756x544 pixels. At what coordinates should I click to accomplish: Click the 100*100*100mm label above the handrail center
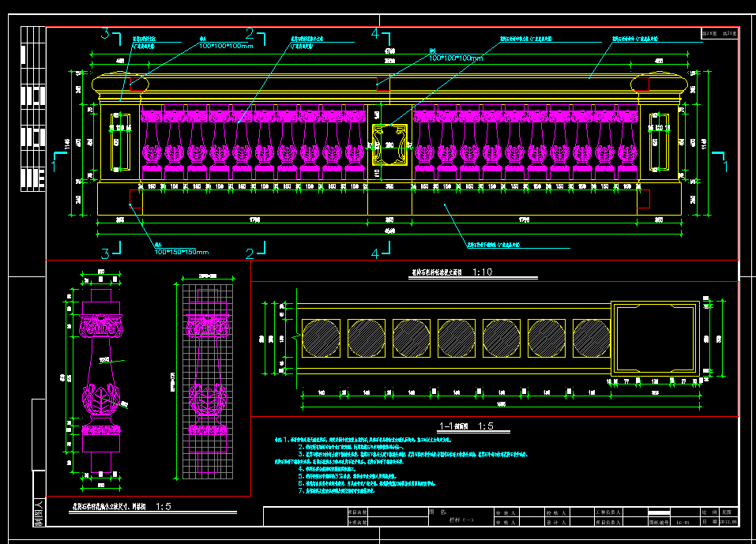(x=456, y=58)
